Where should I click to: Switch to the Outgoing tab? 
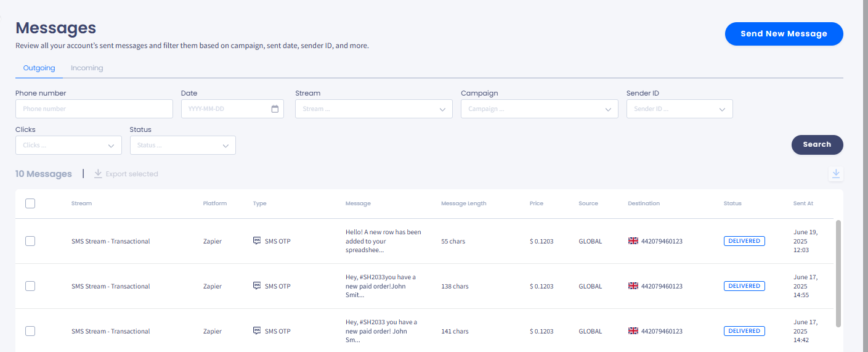pos(39,68)
